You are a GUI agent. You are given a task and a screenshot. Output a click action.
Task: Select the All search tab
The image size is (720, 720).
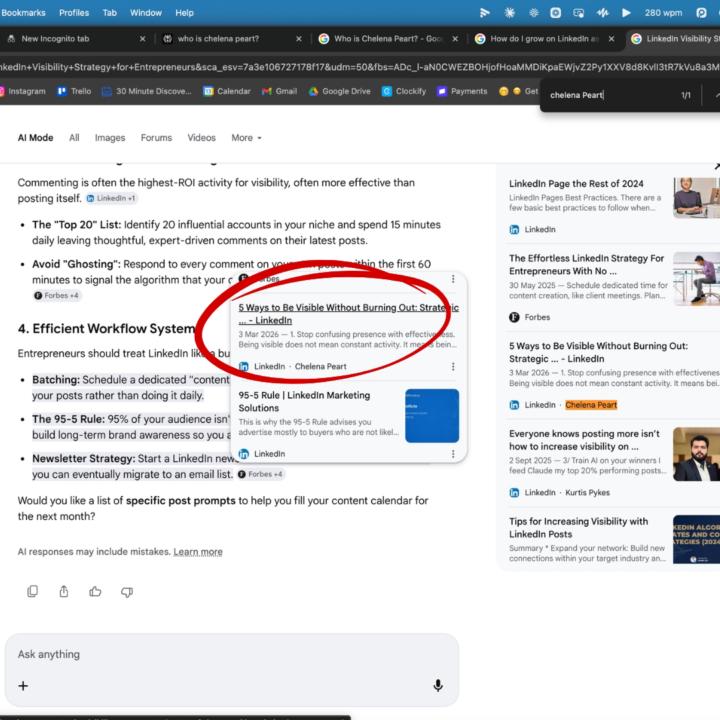pyautogui.click(x=74, y=138)
